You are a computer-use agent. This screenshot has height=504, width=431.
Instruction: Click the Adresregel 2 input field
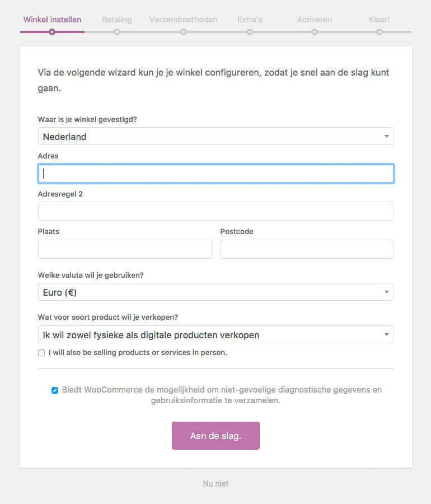pyautogui.click(x=215, y=211)
